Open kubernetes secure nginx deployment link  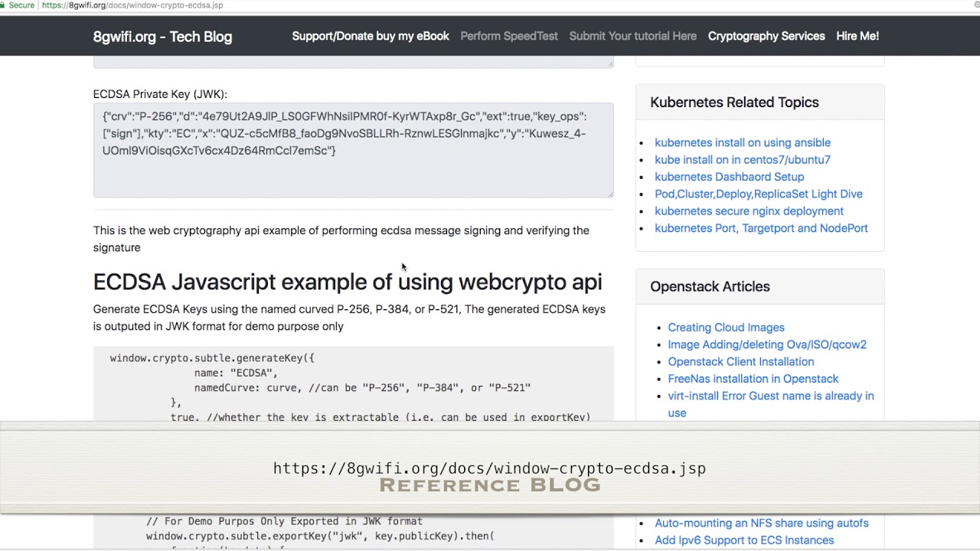pyautogui.click(x=749, y=211)
